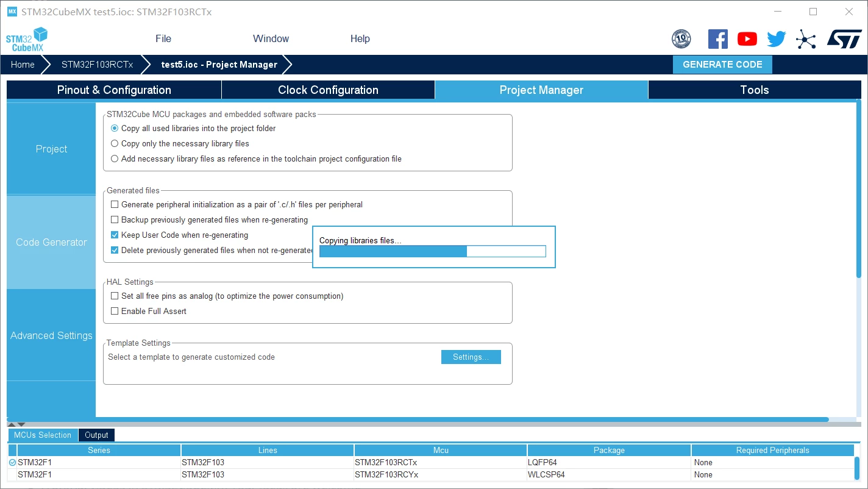Go to STM32F103RCTx breadcrumb

pos(97,65)
